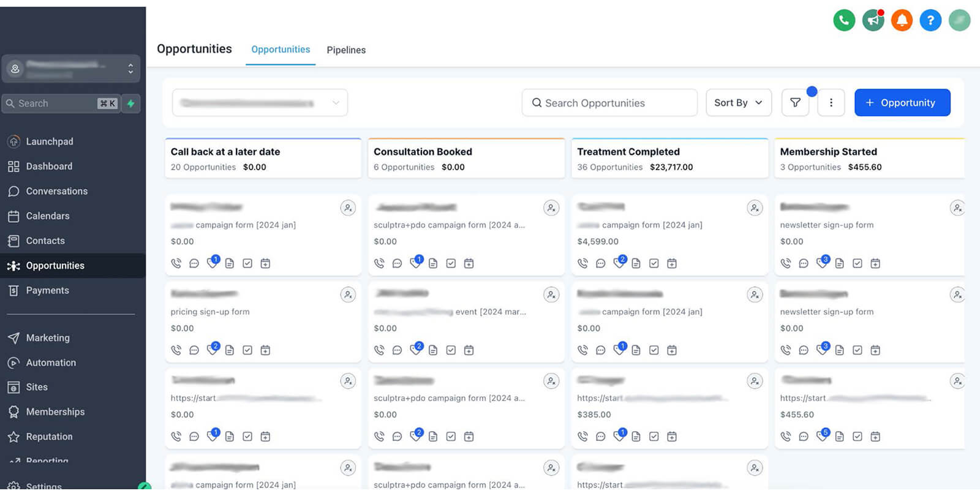Click the green lightning quick actions icon
Viewport: 980px width, 496px height.
130,103
